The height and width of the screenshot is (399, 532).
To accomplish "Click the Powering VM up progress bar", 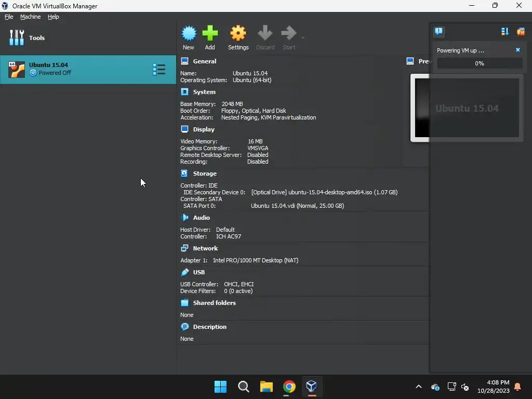I will pos(480,63).
